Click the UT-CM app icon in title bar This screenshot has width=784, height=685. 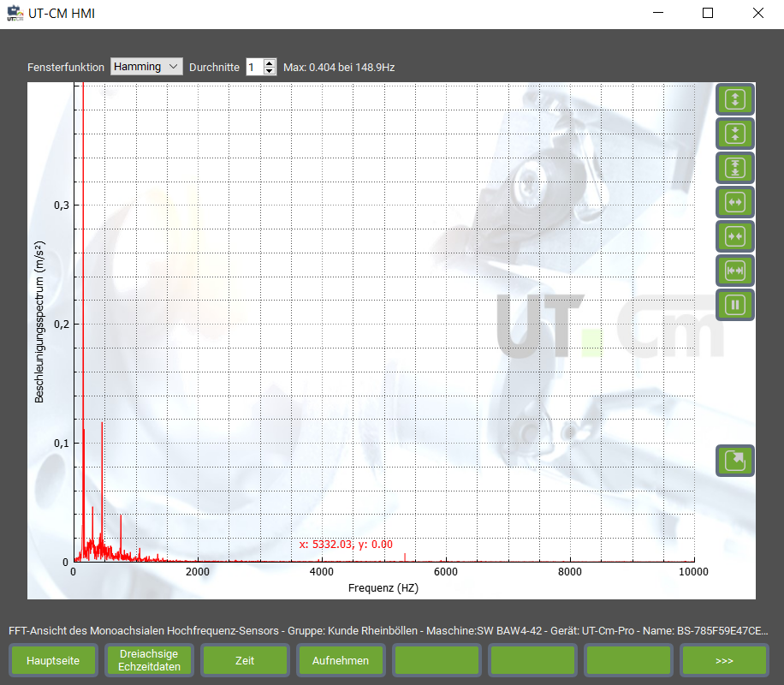(x=15, y=13)
